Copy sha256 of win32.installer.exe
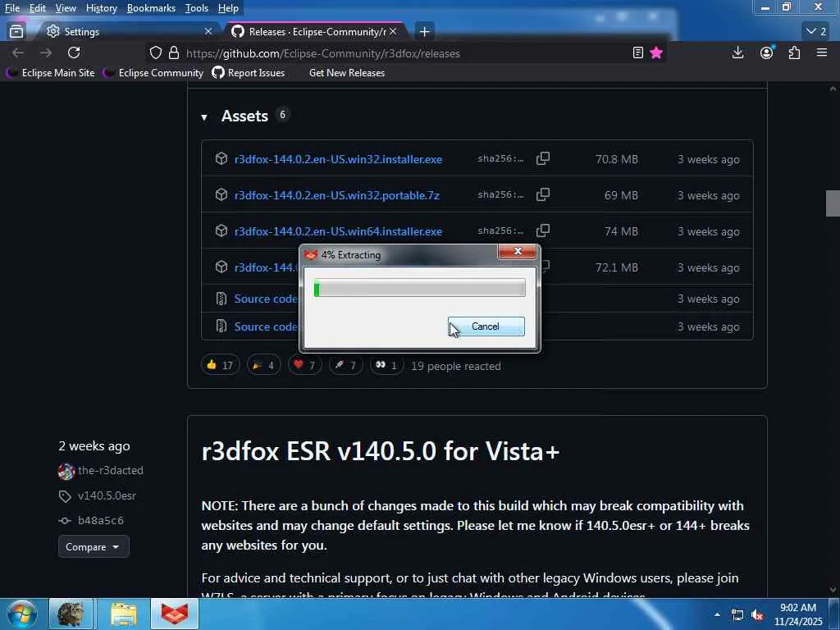 (543, 158)
